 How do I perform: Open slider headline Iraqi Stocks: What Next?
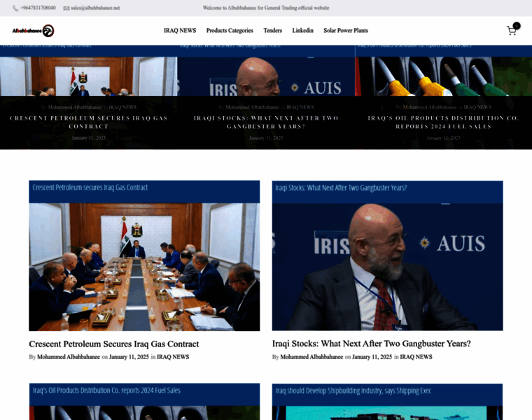(266, 122)
